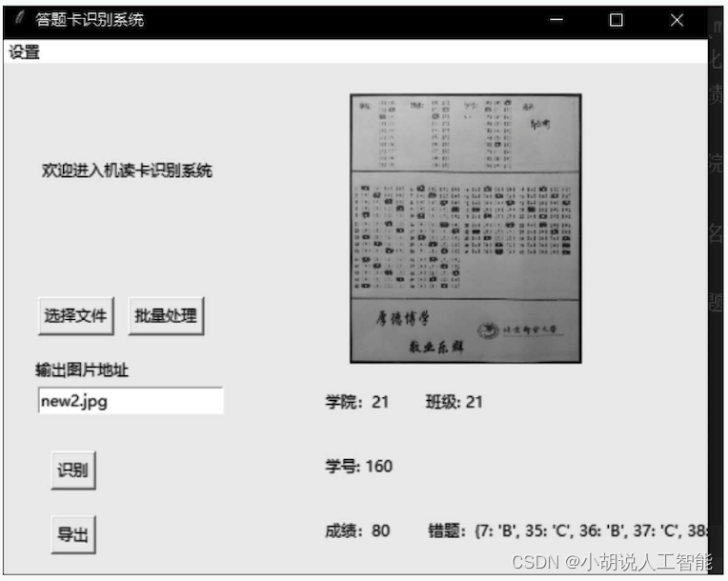Click the 选择文件 button
Image resolution: width=728 pixels, height=581 pixels.
(76, 316)
